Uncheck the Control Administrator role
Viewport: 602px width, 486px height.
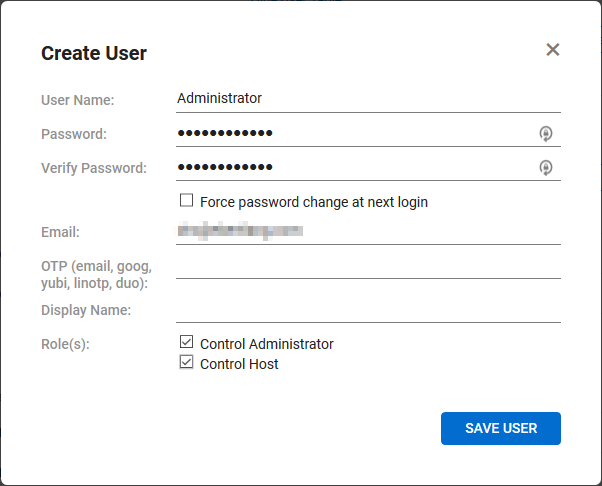[x=186, y=343]
